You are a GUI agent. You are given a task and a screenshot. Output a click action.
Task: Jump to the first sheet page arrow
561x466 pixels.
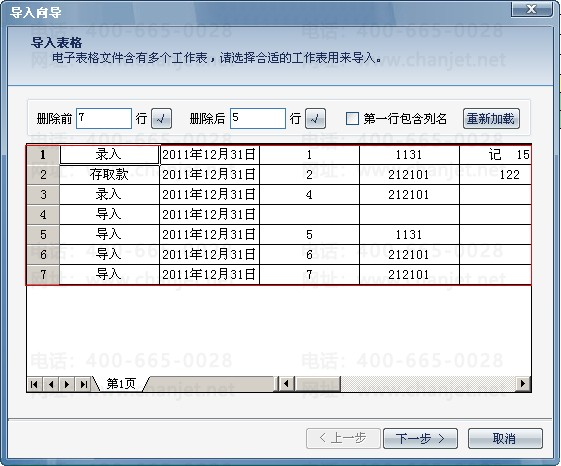click(34, 384)
